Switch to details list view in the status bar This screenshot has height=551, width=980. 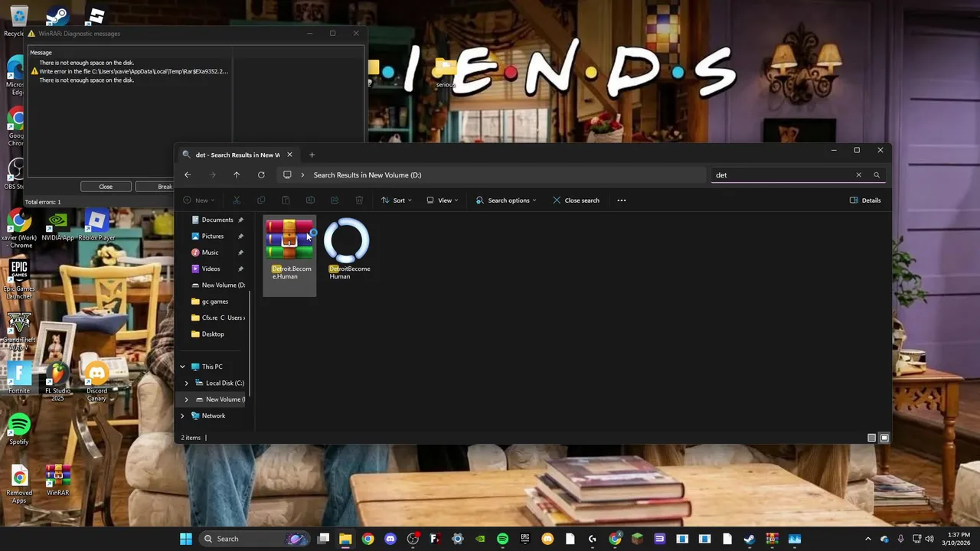[x=871, y=438]
